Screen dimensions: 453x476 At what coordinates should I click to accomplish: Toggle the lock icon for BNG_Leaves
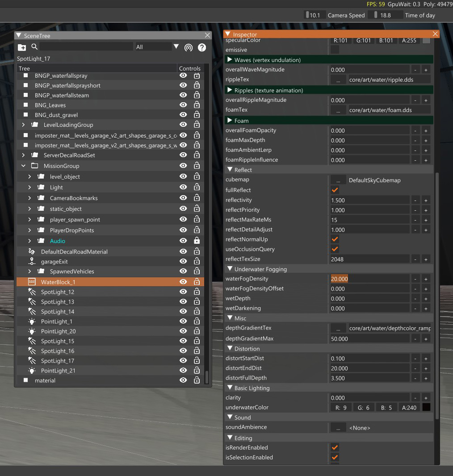[197, 105]
